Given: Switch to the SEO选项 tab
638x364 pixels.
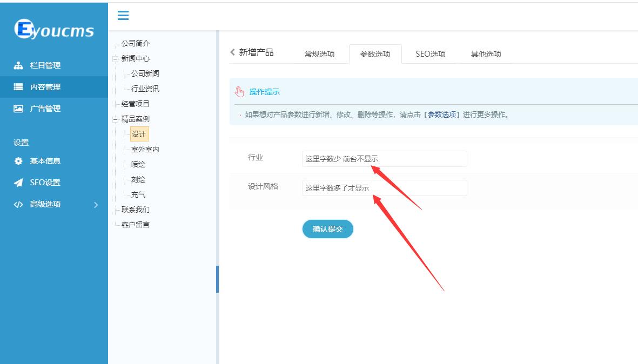Looking at the screenshot, I should [x=431, y=54].
